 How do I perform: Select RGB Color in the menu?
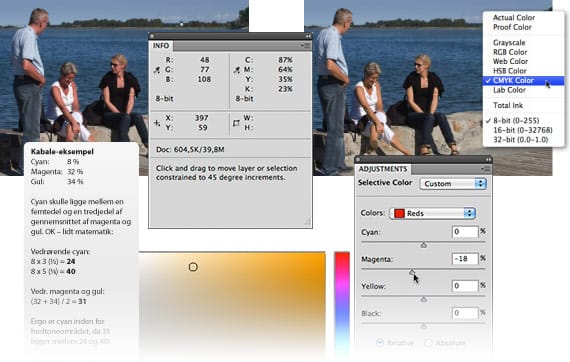pos(510,52)
